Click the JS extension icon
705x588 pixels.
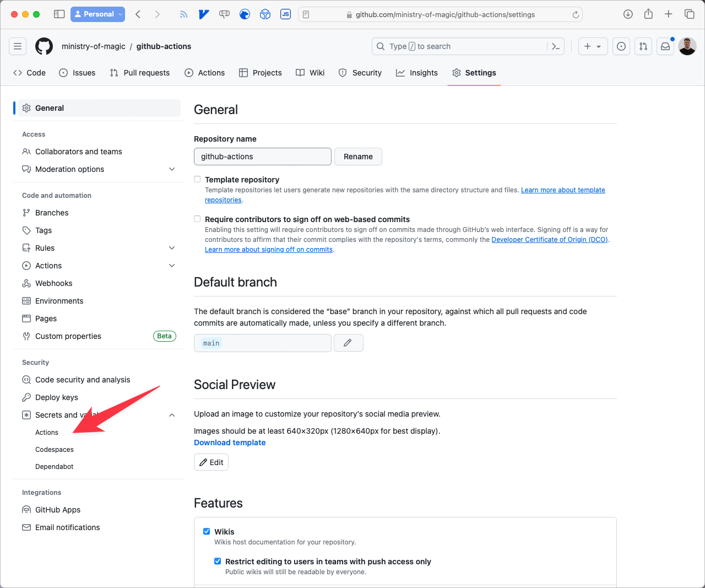pos(285,14)
